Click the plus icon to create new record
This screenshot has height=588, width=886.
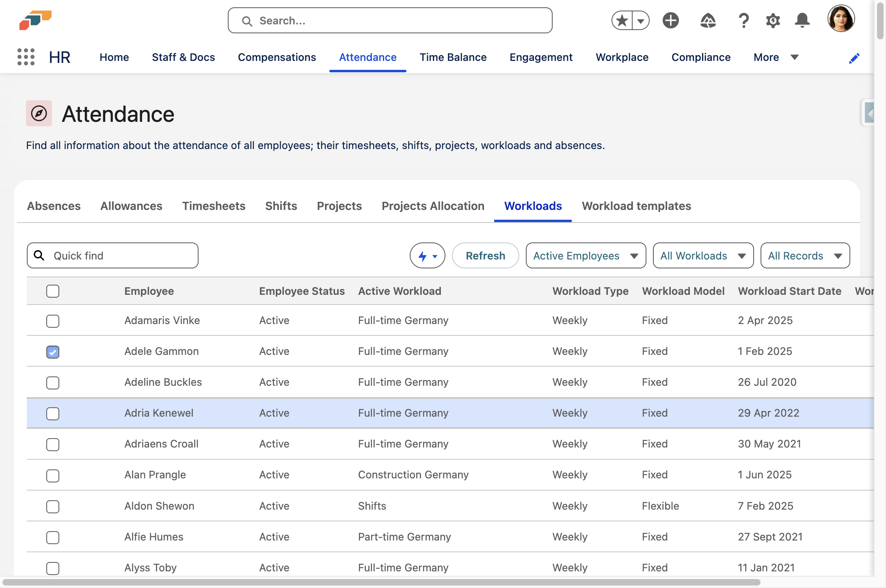(671, 20)
